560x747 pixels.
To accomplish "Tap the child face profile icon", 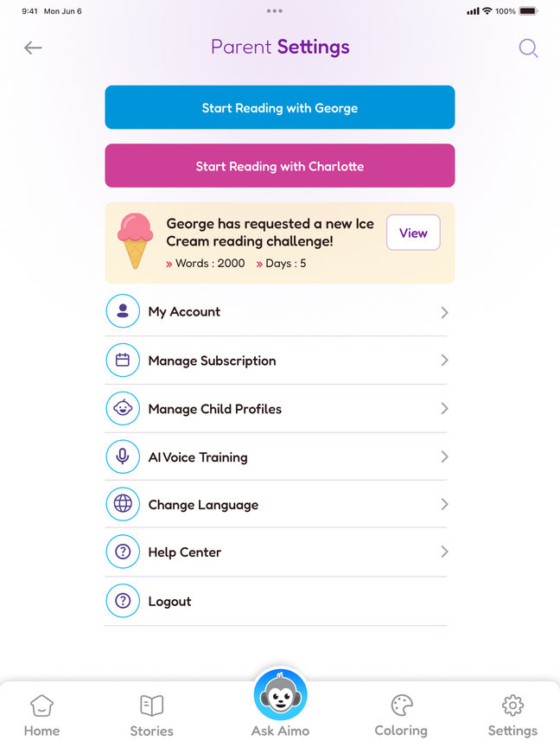I will tap(123, 408).
